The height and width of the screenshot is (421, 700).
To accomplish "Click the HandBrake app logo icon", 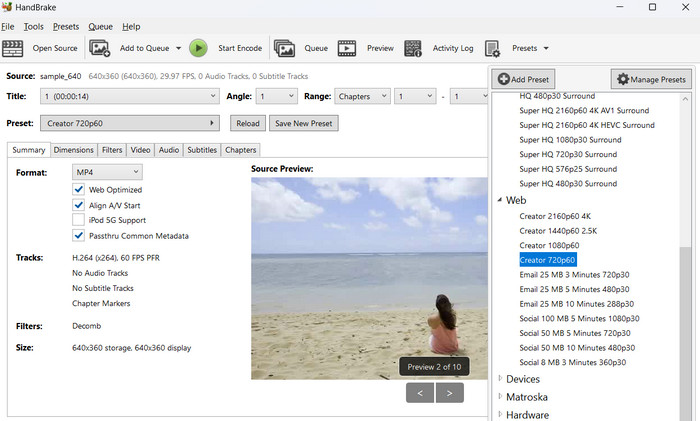I will click(7, 7).
